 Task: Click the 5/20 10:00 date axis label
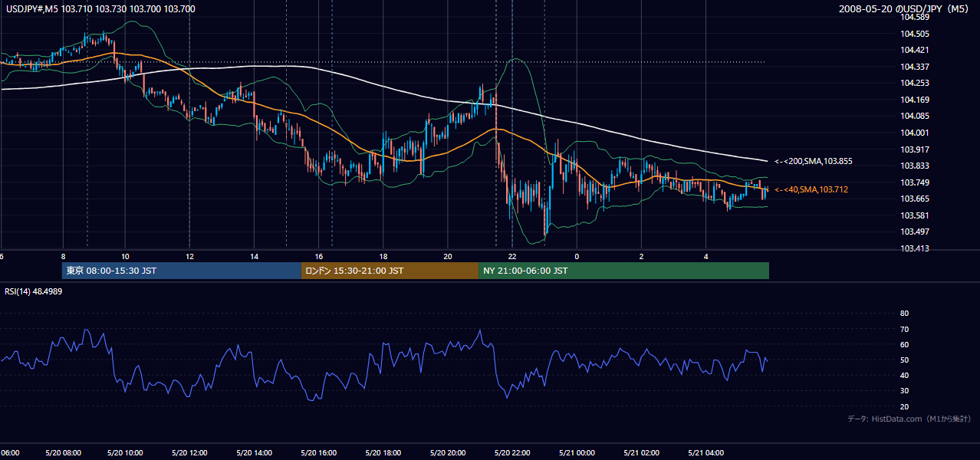coord(127,452)
